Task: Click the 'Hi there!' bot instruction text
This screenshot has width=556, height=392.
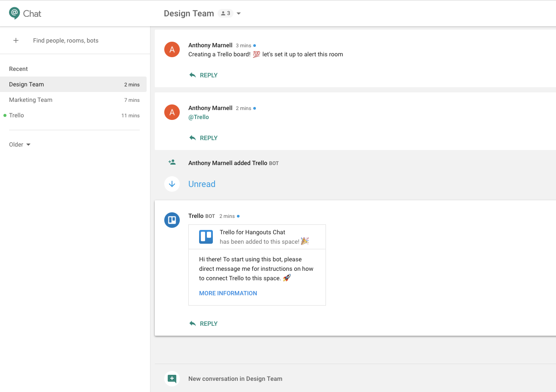Action: (256, 269)
